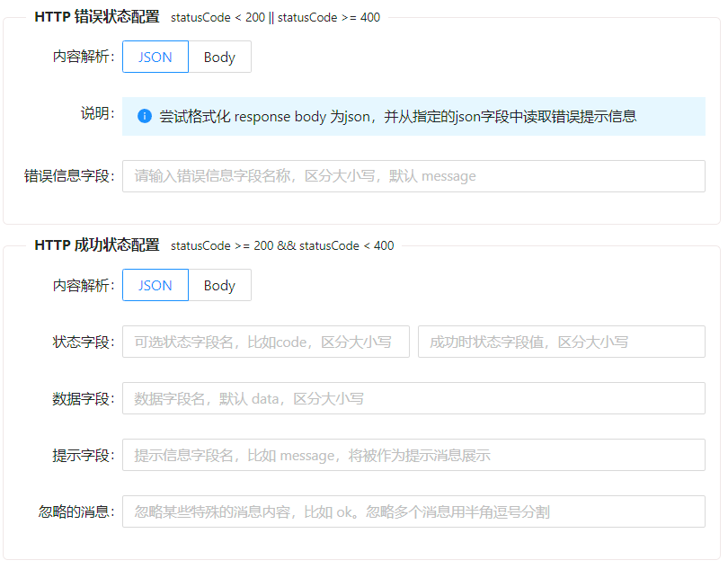Select Body parsing under HTTP 错误状态配置

click(219, 57)
